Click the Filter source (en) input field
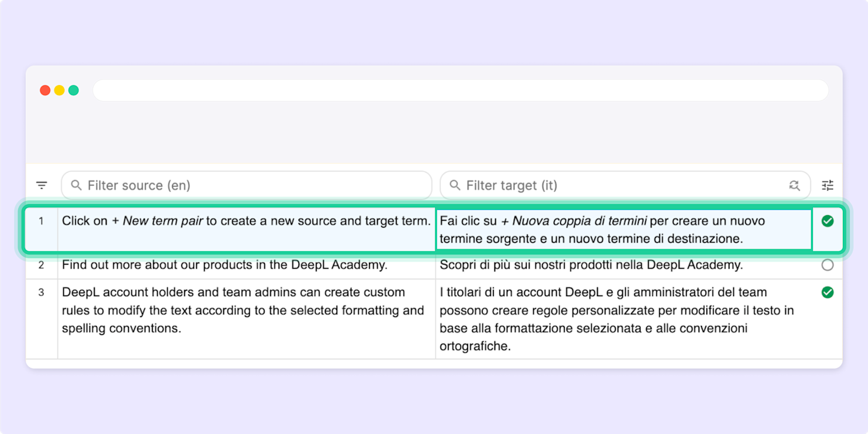Image resolution: width=868 pixels, height=434 pixels. point(246,185)
